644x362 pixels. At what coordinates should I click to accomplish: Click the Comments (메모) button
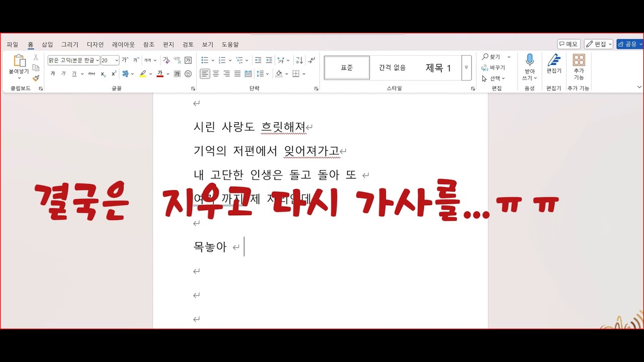pos(569,44)
